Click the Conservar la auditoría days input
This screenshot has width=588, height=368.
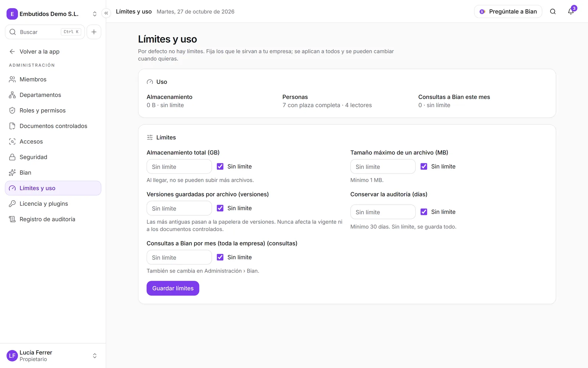(x=383, y=212)
